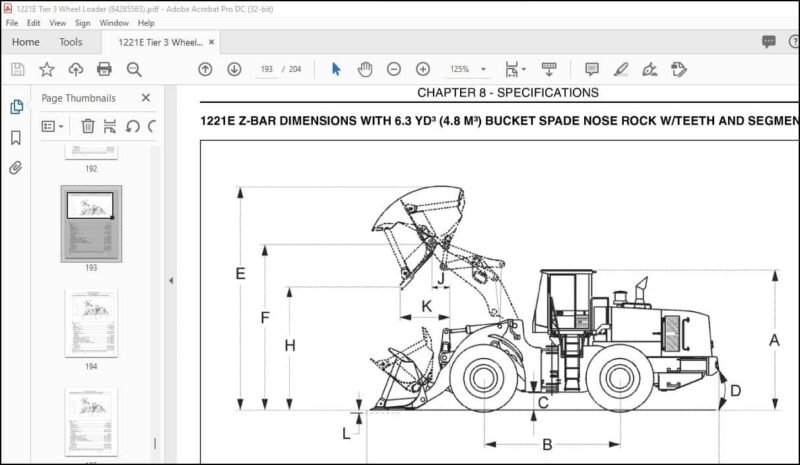Screen dimensions: 800x465
Task: Zoom out with minus icon
Action: (394, 69)
